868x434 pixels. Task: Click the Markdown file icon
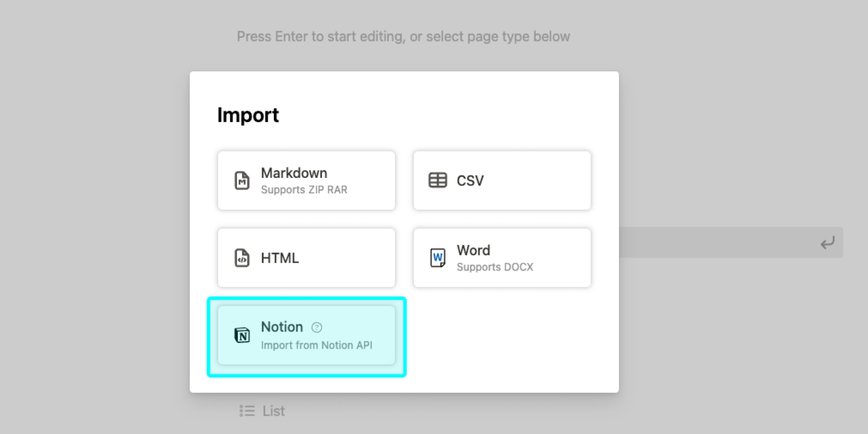(x=242, y=180)
